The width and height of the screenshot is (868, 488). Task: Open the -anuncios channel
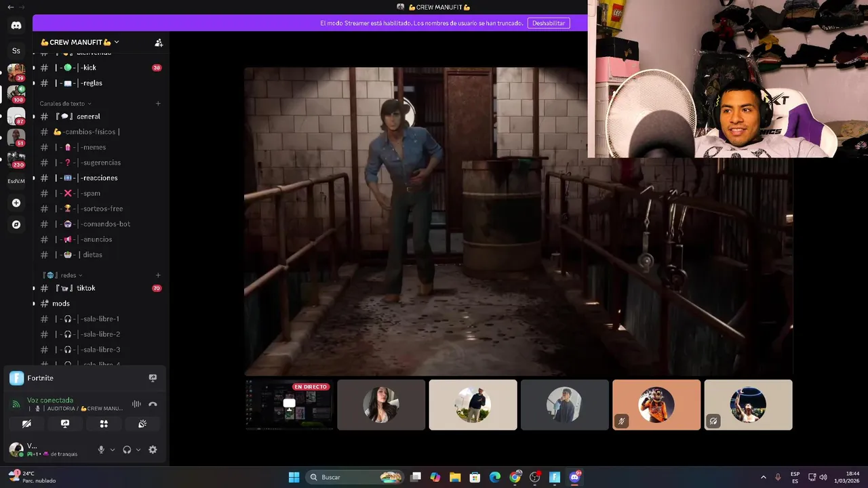[100, 239]
